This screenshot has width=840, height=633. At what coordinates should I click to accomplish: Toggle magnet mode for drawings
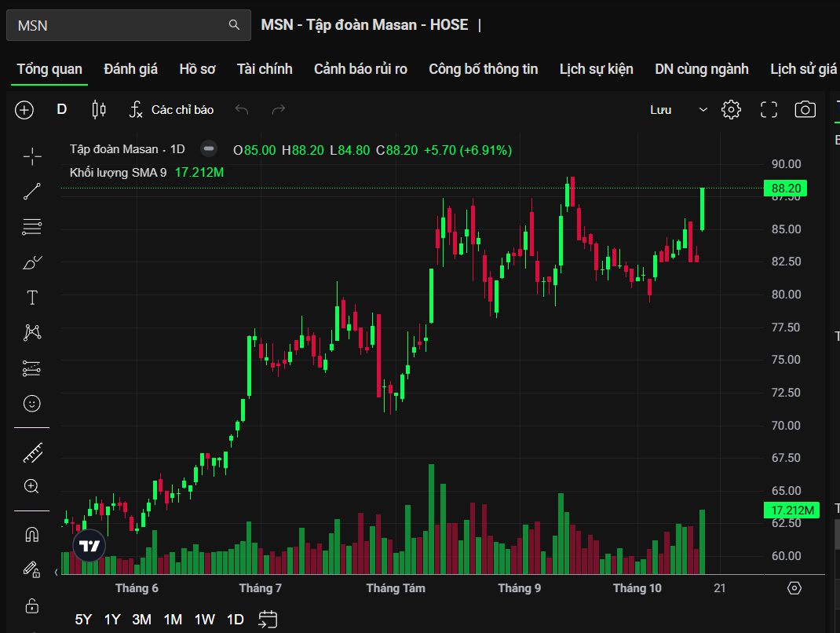click(x=32, y=535)
